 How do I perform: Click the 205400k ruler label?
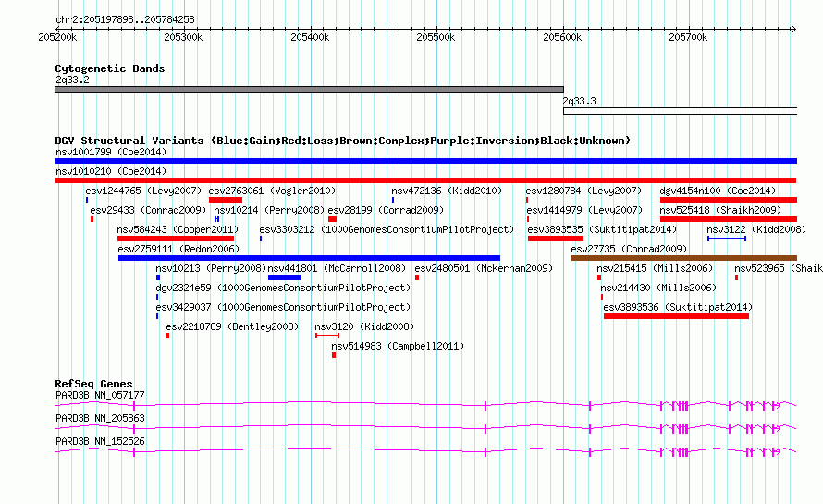(310, 37)
